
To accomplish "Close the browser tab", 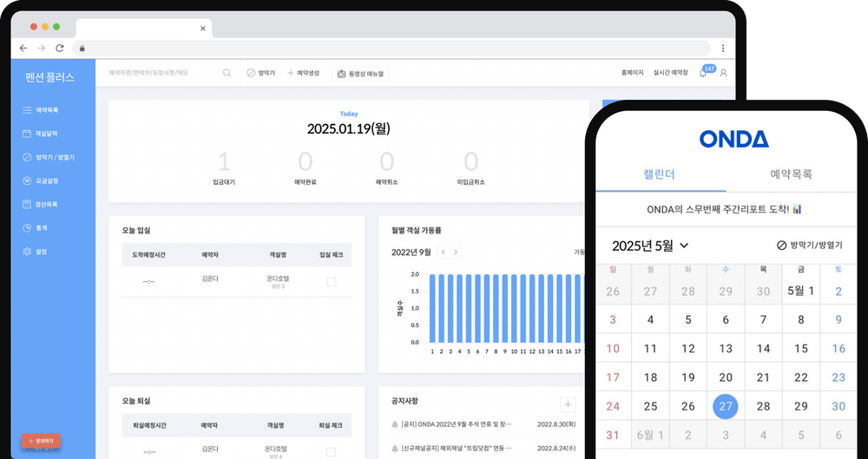I will point(202,29).
